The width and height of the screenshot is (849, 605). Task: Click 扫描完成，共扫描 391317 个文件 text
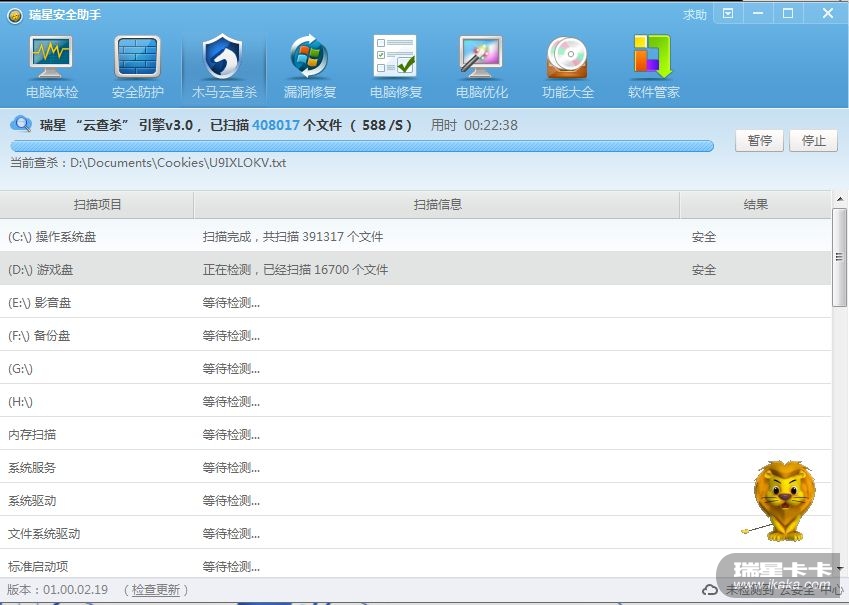coord(293,237)
